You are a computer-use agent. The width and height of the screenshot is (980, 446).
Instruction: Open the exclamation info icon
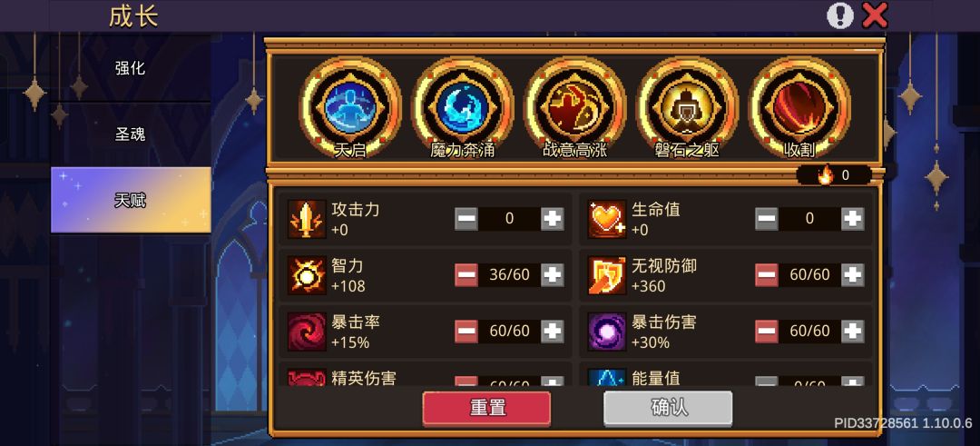pyautogui.click(x=840, y=15)
